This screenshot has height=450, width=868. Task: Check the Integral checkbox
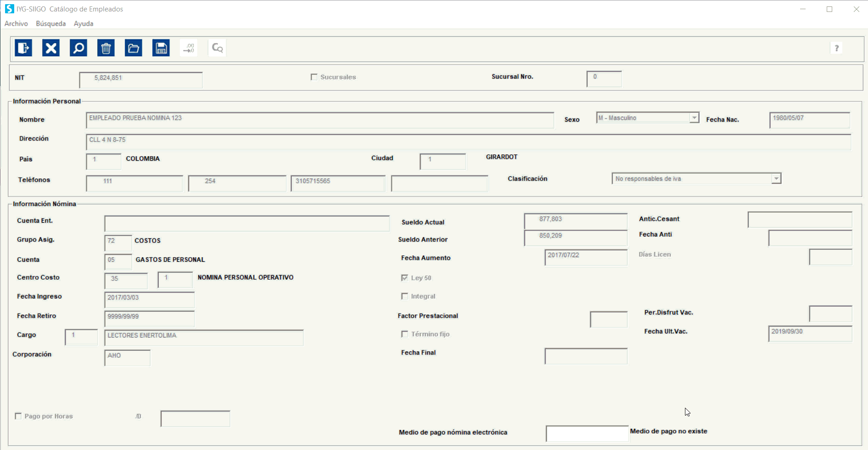tap(405, 296)
